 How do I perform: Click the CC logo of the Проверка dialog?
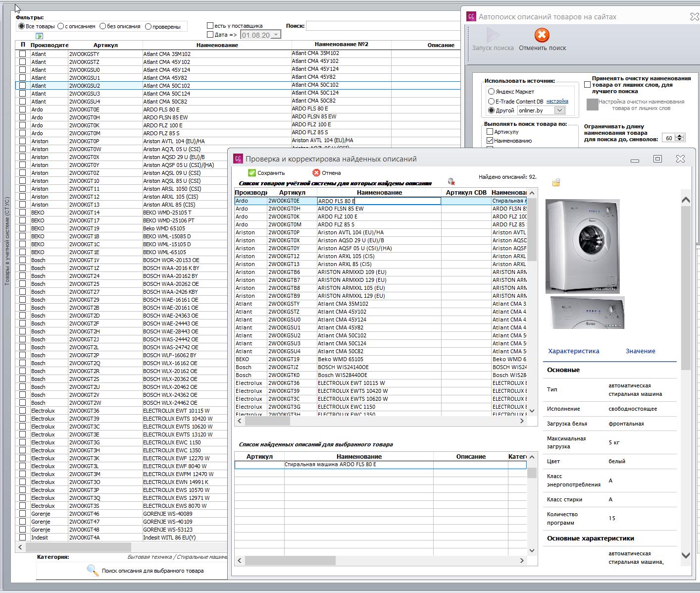pyautogui.click(x=238, y=159)
